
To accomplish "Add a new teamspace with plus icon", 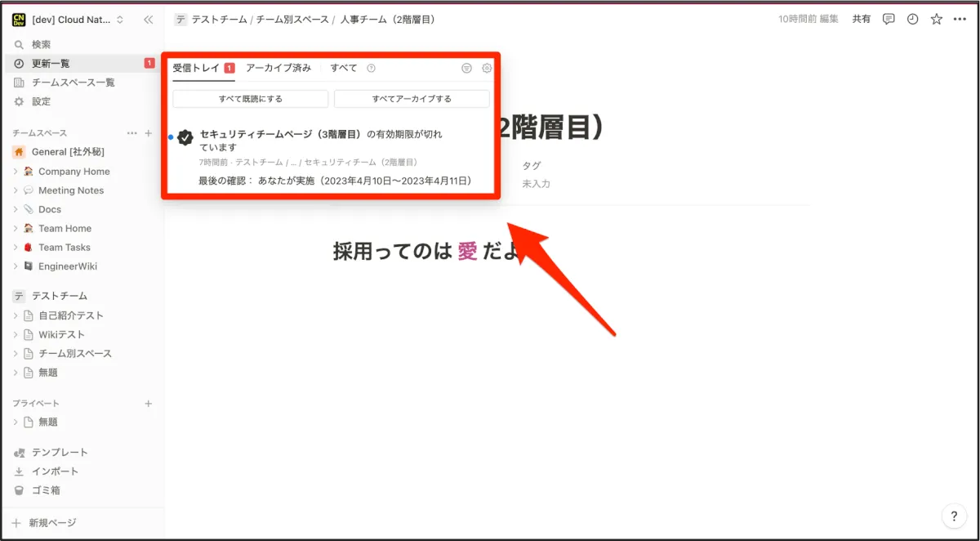I will pyautogui.click(x=149, y=133).
